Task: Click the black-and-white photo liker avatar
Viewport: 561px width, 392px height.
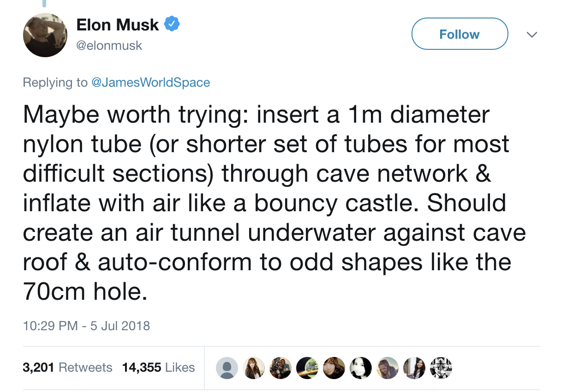Action: (x=361, y=368)
